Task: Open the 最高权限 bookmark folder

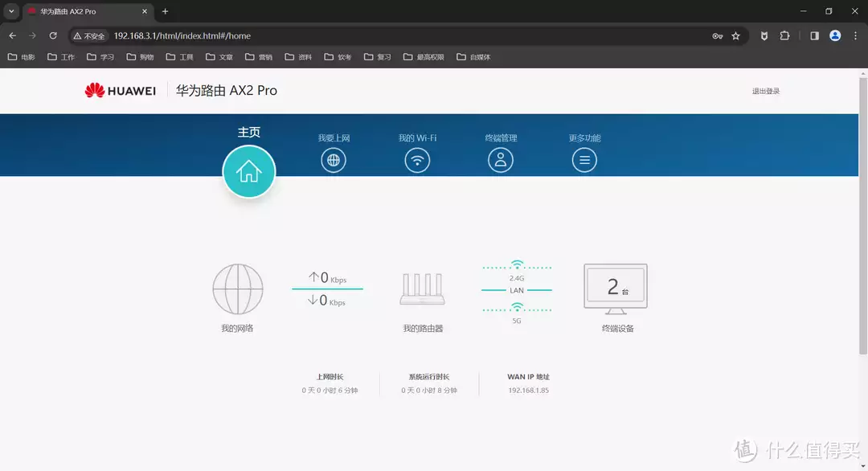Action: tap(424, 57)
